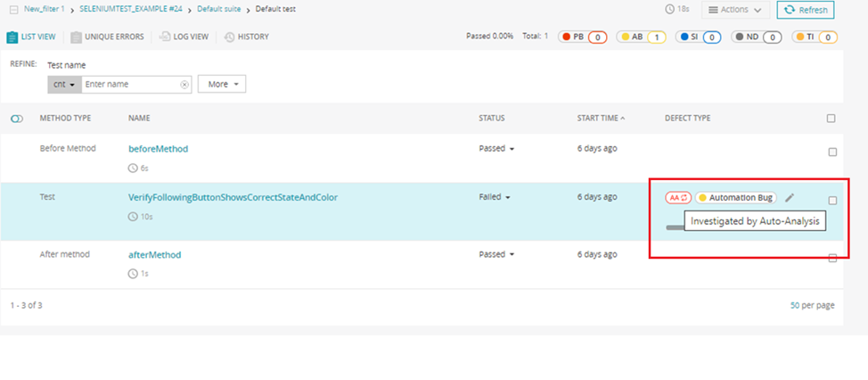Click the Refresh button
Image resolution: width=868 pixels, height=380 pixels.
[x=806, y=10]
